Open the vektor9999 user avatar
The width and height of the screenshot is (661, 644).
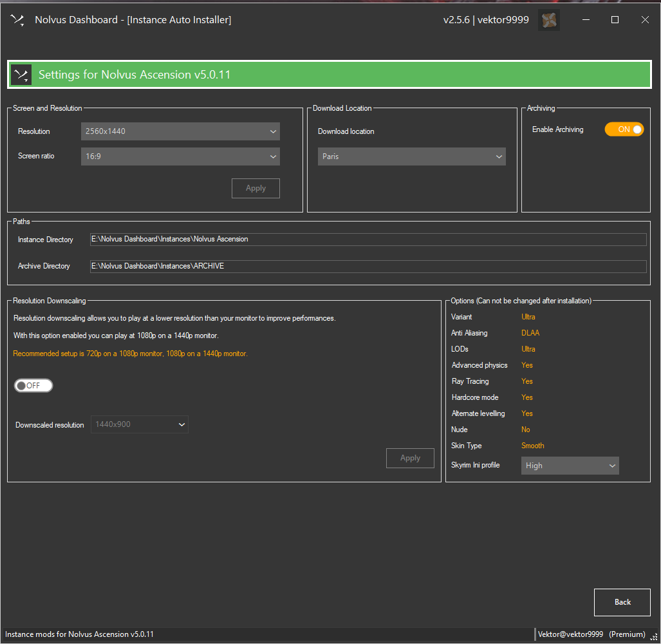pyautogui.click(x=549, y=20)
